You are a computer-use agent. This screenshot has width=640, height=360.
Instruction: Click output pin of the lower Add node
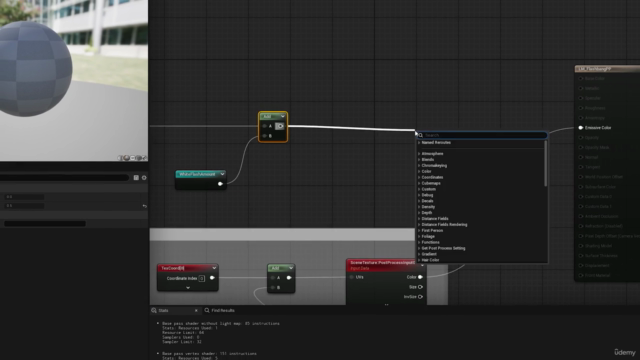tap(289, 278)
